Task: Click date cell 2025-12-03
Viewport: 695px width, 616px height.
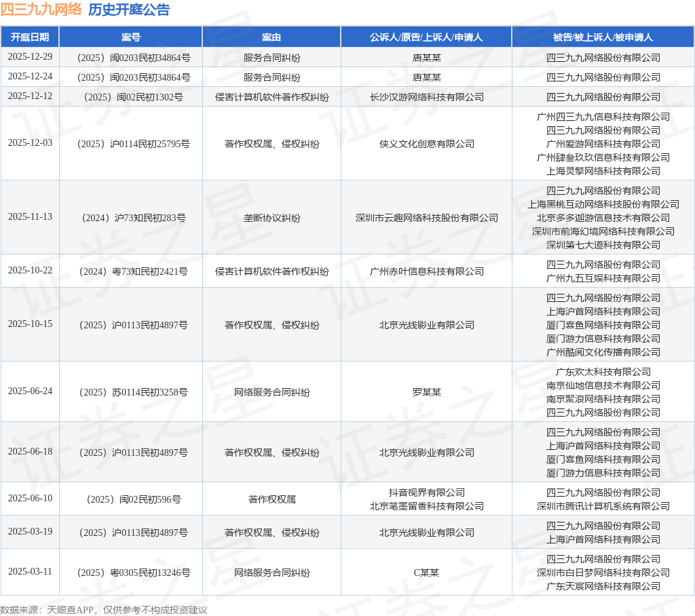Action: [30, 142]
